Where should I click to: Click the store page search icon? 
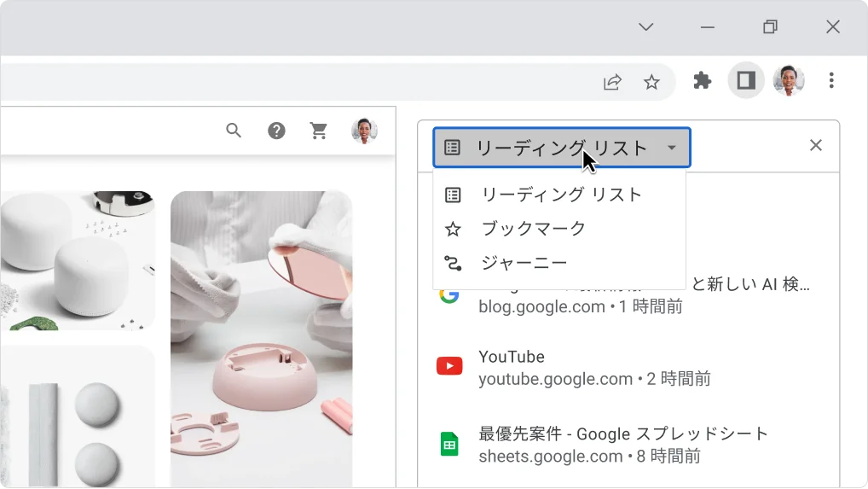(234, 131)
